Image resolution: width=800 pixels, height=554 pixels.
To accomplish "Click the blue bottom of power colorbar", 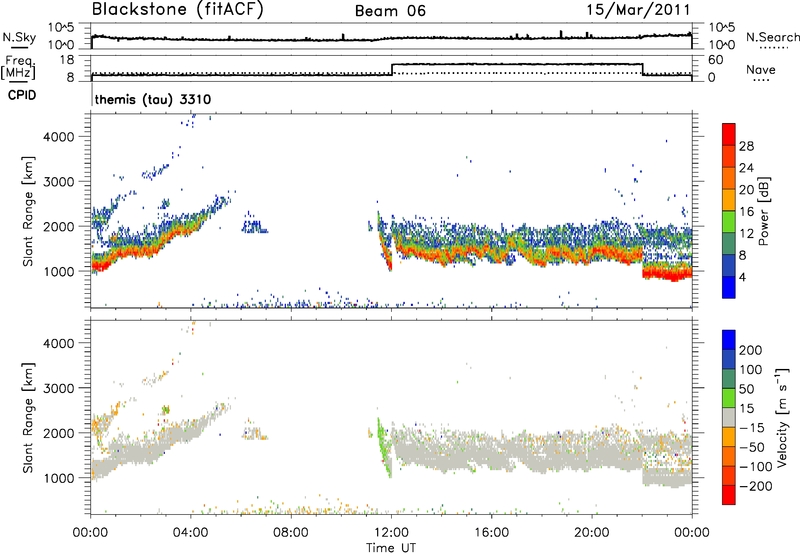I will 729,287.
